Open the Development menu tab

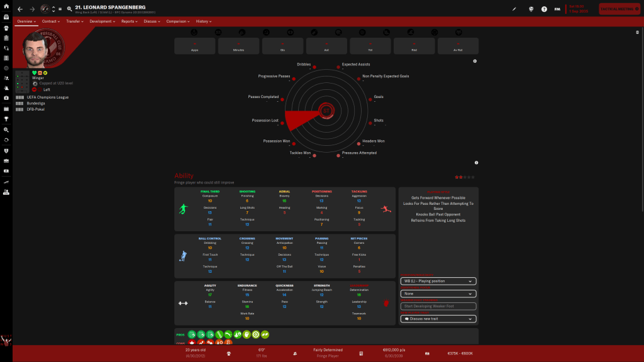pos(102,21)
